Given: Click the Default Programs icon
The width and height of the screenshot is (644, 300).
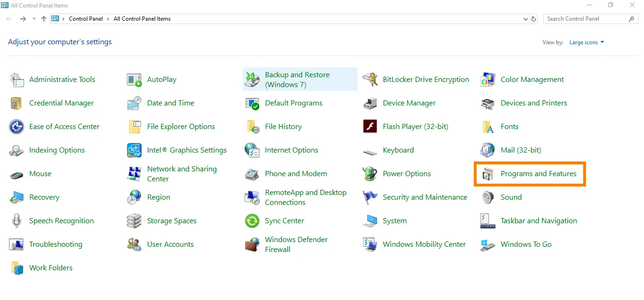Looking at the screenshot, I should click(x=252, y=103).
